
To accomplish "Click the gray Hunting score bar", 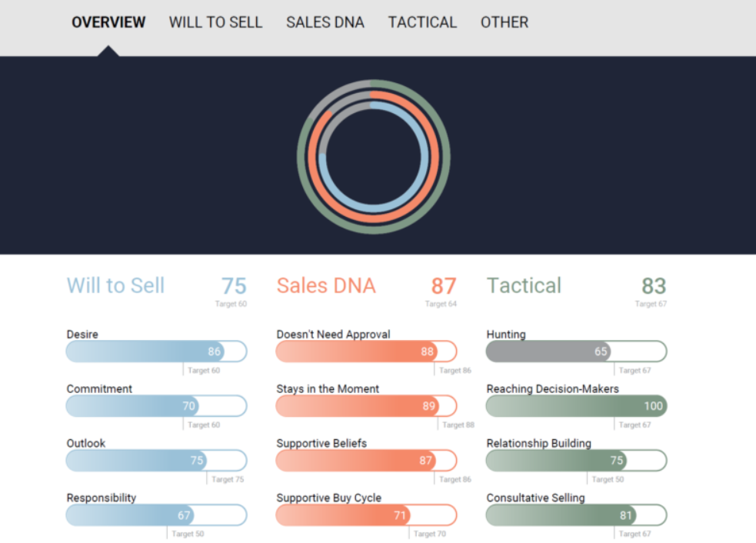I will [x=576, y=351].
